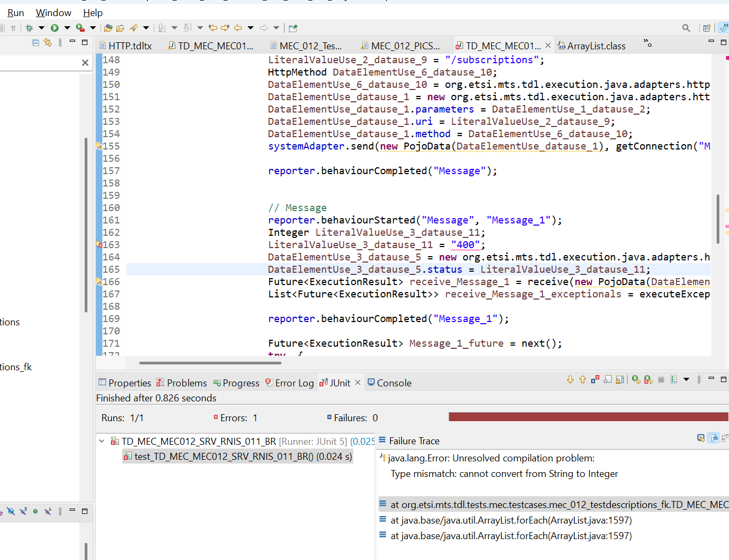Open Test Run History dropdown arrow
The image size is (729, 560).
point(686,380)
